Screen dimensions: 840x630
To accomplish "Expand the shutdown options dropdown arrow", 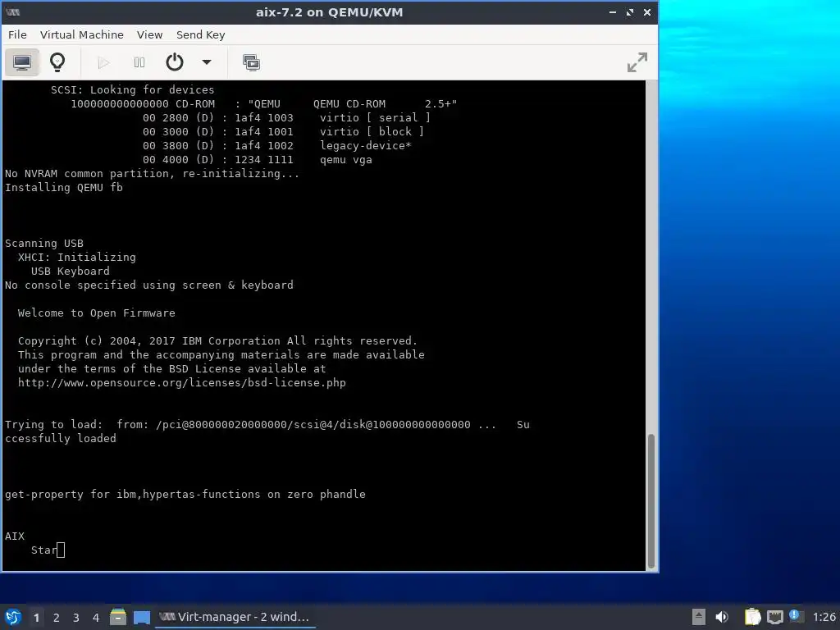I will [206, 62].
